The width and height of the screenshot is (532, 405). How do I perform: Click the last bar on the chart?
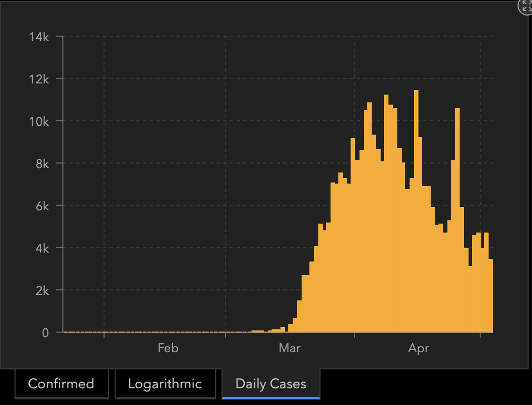click(491, 296)
